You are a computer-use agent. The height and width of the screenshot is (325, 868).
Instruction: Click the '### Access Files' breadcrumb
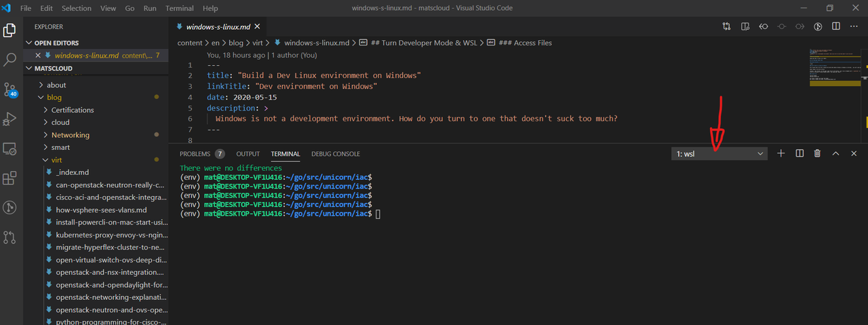(519, 43)
